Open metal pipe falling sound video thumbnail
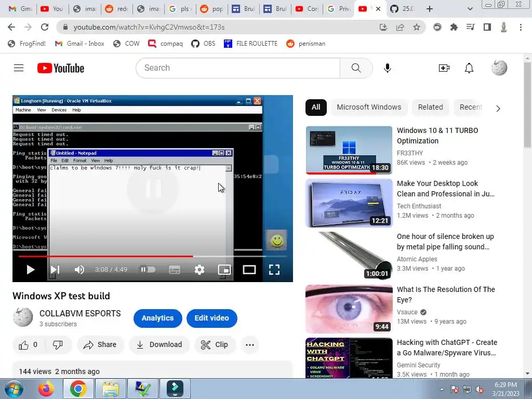The width and height of the screenshot is (532, 399). click(x=349, y=256)
